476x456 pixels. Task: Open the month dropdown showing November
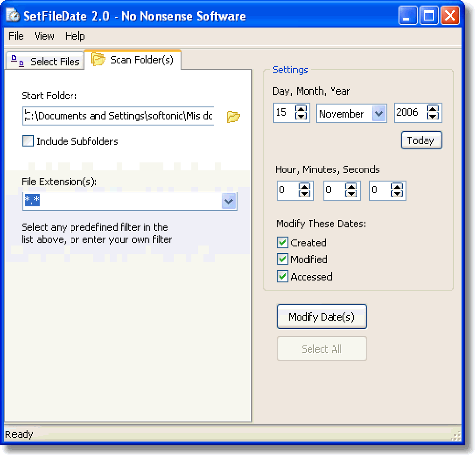(x=378, y=113)
